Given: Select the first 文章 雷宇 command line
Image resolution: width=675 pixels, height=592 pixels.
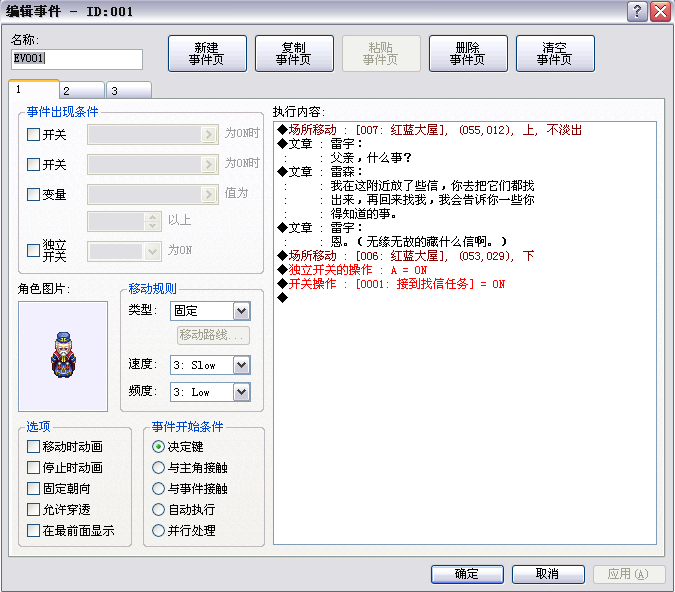Looking at the screenshot, I should (320, 144).
